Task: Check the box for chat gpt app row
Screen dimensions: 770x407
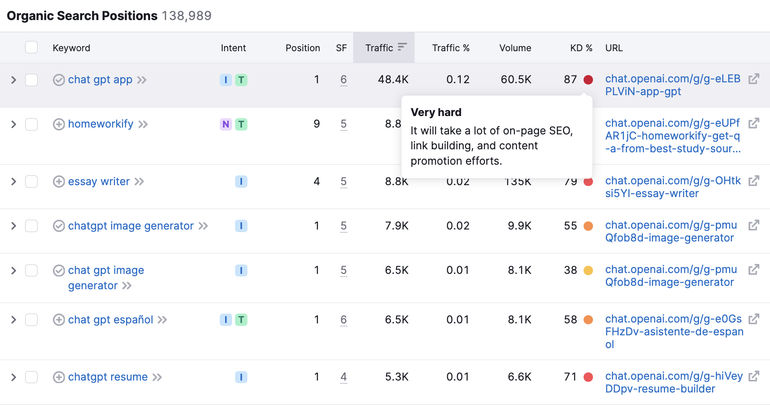Action: click(x=31, y=80)
